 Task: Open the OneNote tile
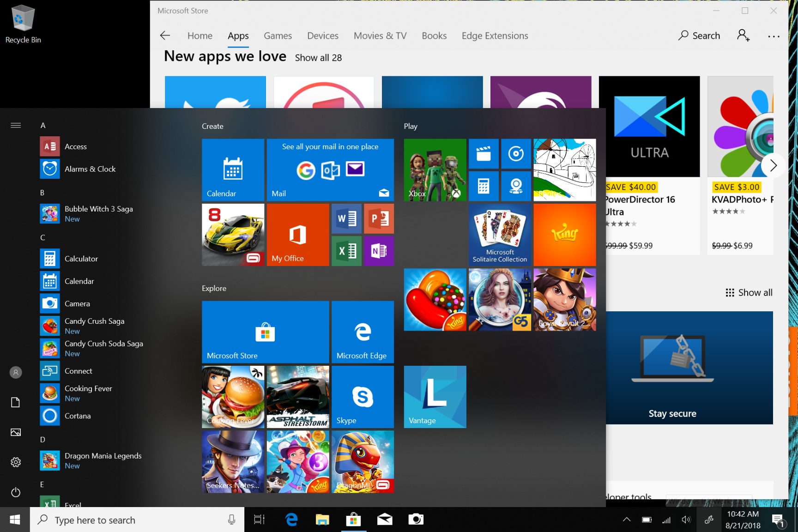[379, 251]
